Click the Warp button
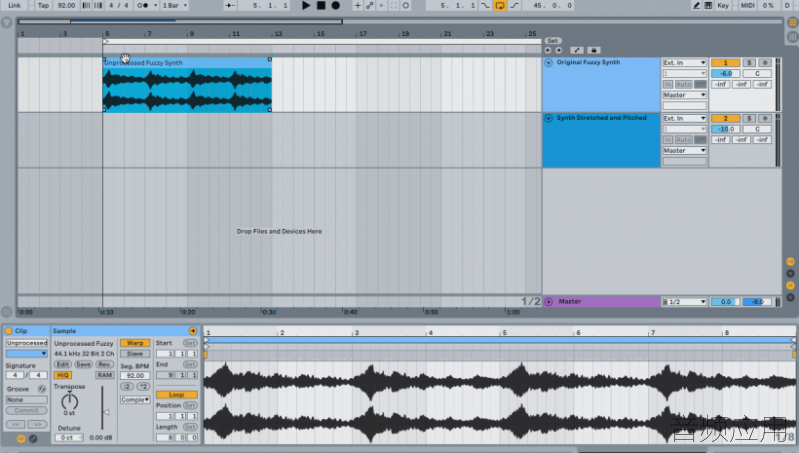Image resolution: width=799 pixels, height=453 pixels. coord(135,343)
